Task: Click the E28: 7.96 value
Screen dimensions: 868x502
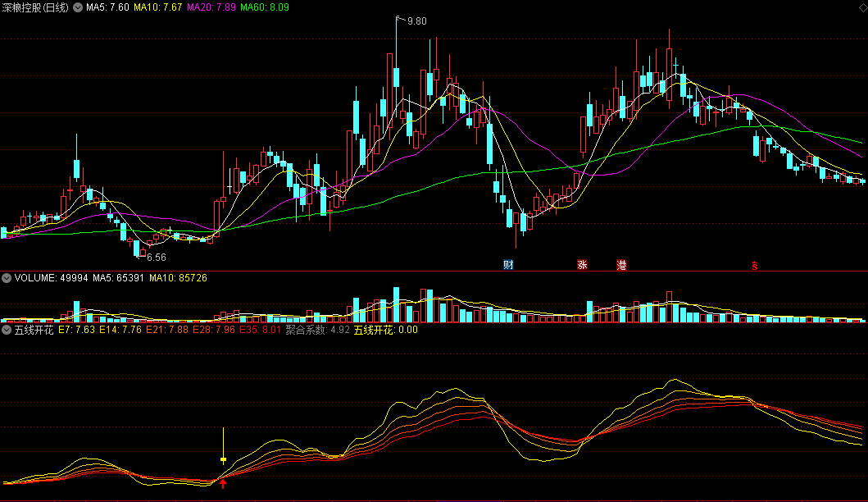Action: tap(214, 330)
